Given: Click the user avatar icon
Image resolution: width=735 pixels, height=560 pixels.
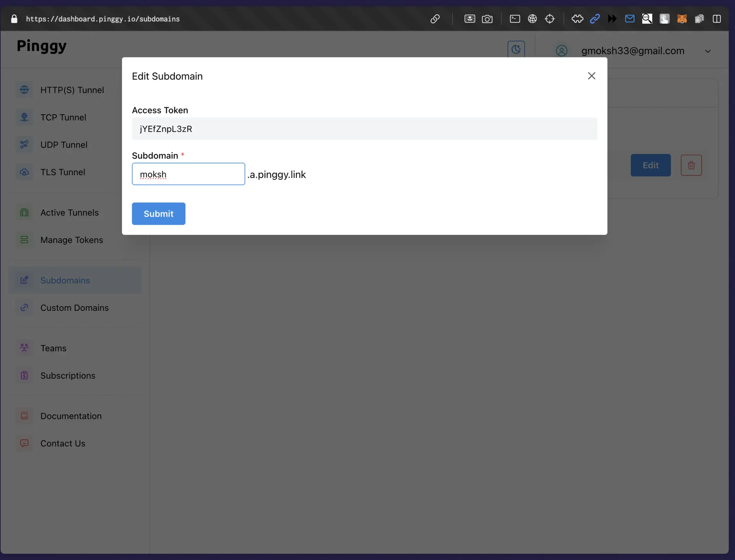Looking at the screenshot, I should point(562,51).
